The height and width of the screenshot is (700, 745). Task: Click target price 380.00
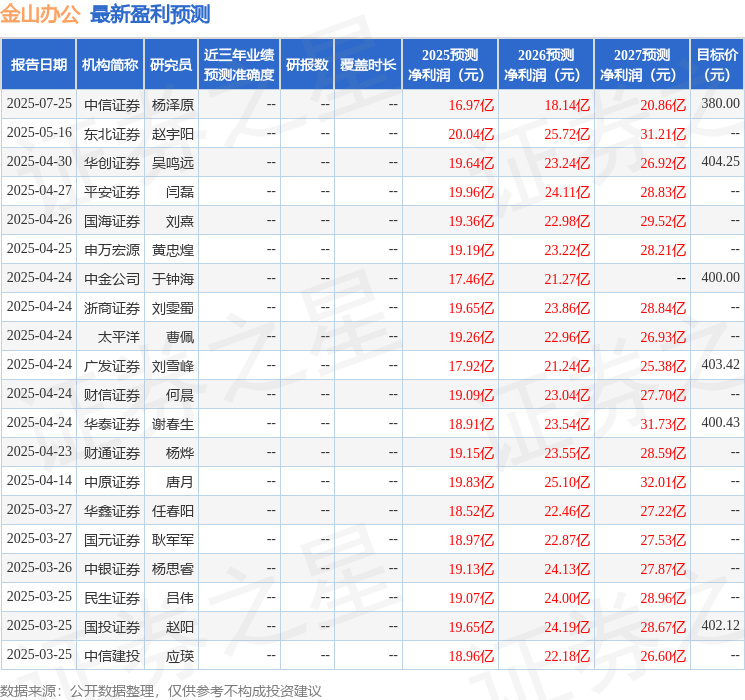click(720, 104)
